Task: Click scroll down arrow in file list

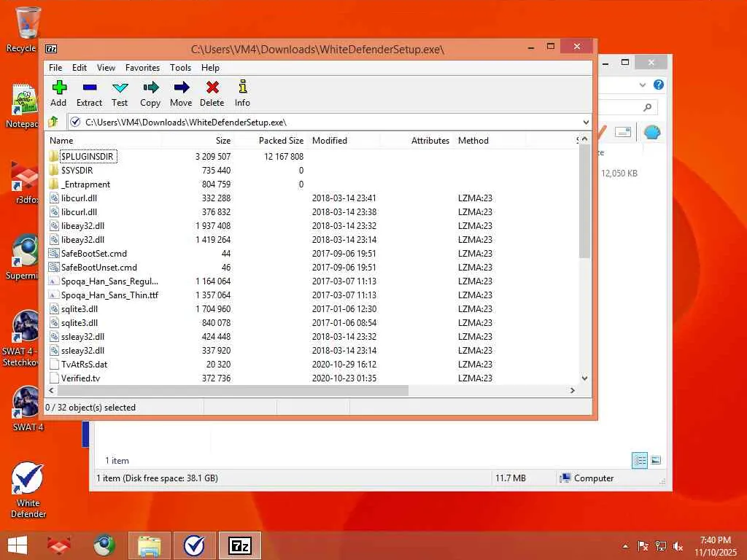Action: [x=584, y=378]
